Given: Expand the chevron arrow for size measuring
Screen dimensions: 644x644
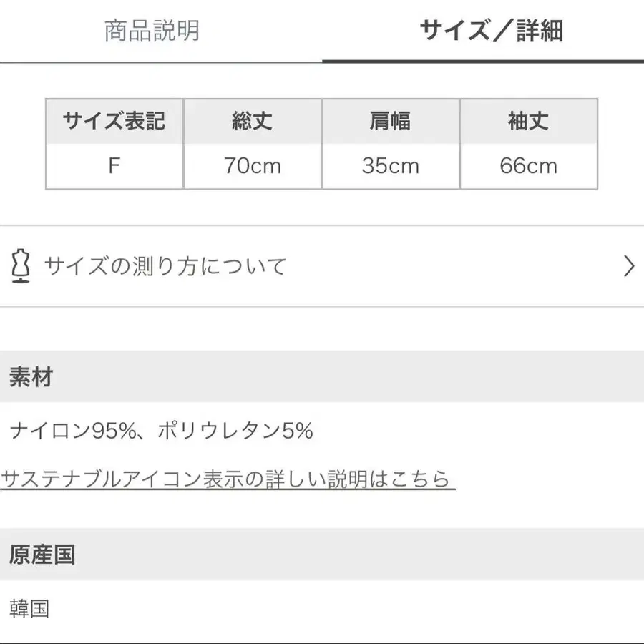Looking at the screenshot, I should (x=628, y=267).
